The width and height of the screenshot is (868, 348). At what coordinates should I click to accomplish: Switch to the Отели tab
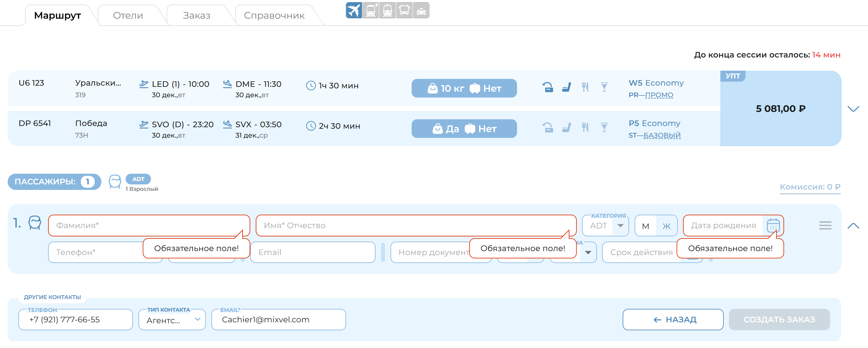click(x=128, y=15)
